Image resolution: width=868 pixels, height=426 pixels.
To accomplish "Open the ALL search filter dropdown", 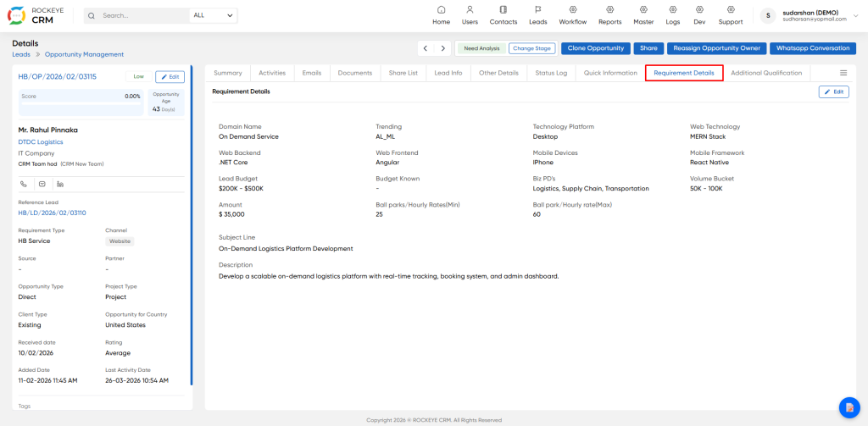I will [x=213, y=15].
